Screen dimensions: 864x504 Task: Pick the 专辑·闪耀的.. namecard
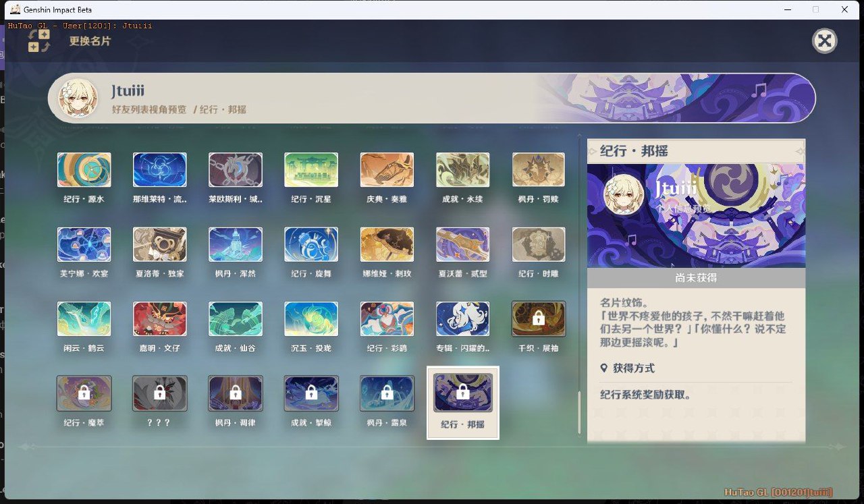462,318
